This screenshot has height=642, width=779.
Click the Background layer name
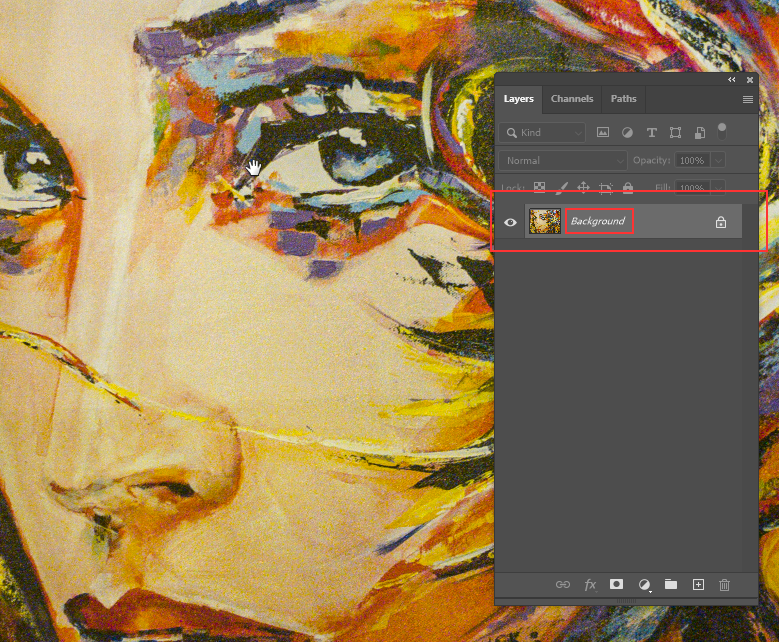pyautogui.click(x=598, y=221)
